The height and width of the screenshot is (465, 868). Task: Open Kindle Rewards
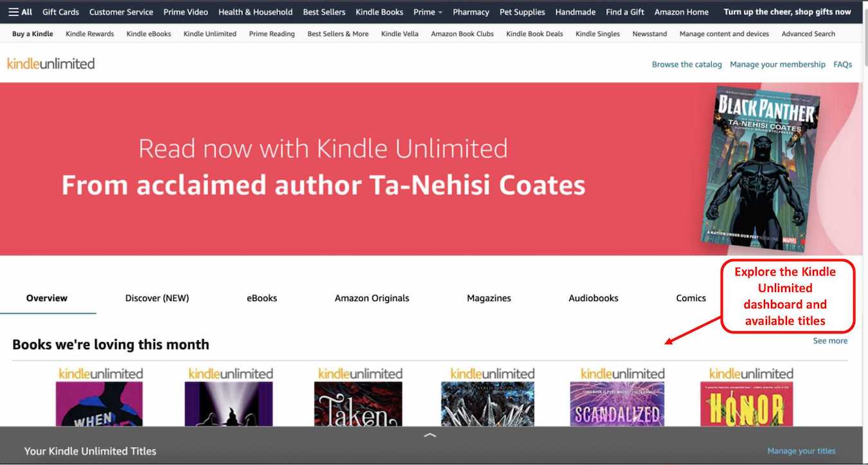click(90, 33)
